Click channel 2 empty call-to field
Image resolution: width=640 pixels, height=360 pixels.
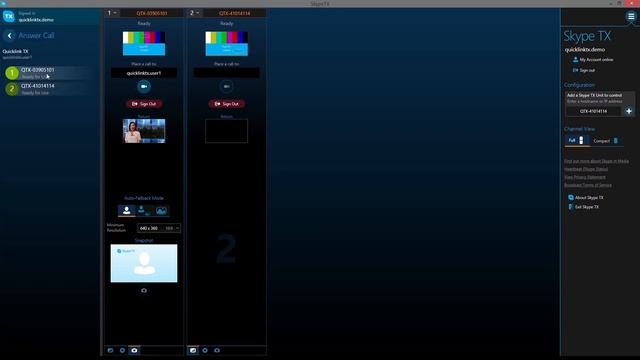(x=227, y=73)
